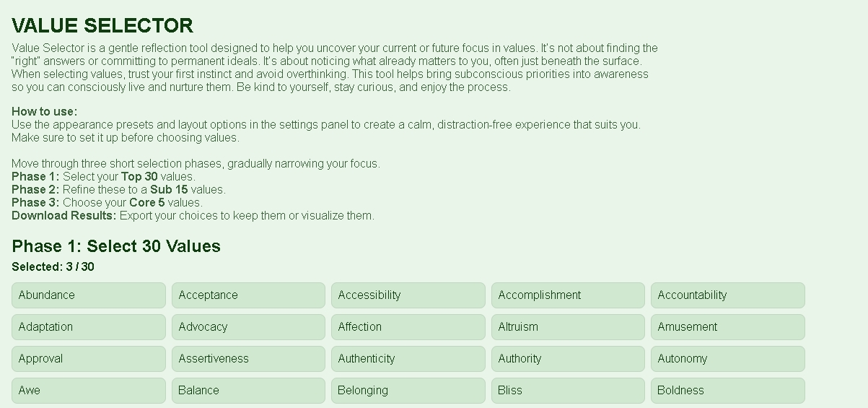Screen dimensions: 868x408
Task: Select the Bliss value button
Action: (x=568, y=391)
